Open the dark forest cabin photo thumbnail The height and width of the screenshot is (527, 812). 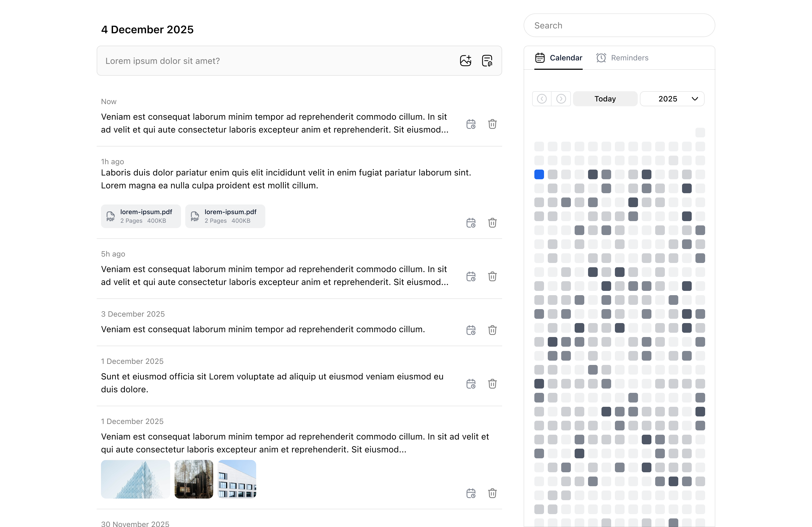(193, 479)
